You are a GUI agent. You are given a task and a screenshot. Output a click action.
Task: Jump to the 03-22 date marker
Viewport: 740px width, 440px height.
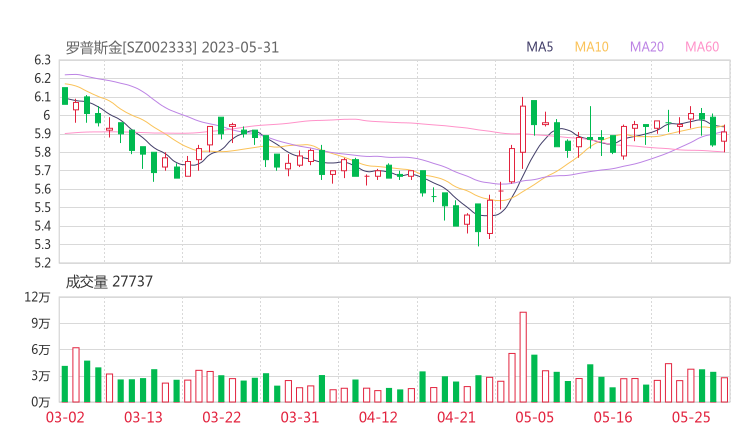(x=221, y=416)
